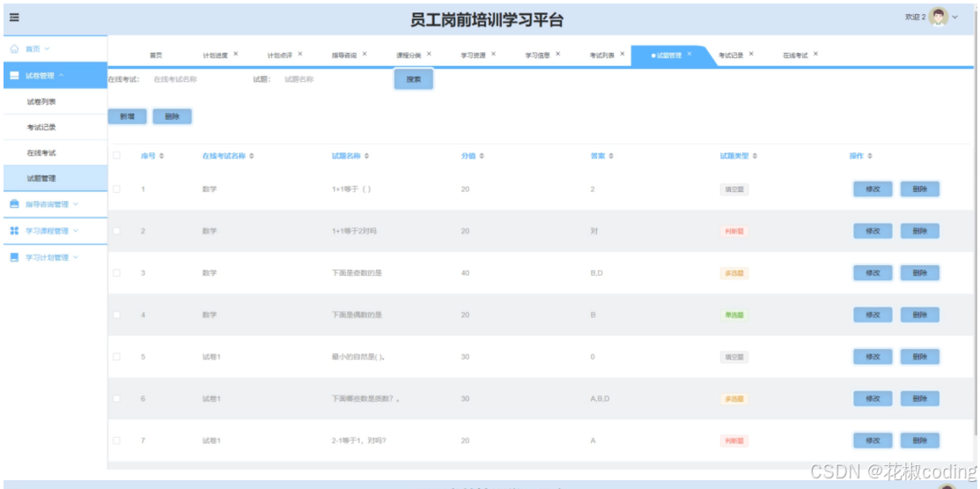Switch to the 学习资源 tab
The height and width of the screenshot is (489, 980).
(x=473, y=55)
